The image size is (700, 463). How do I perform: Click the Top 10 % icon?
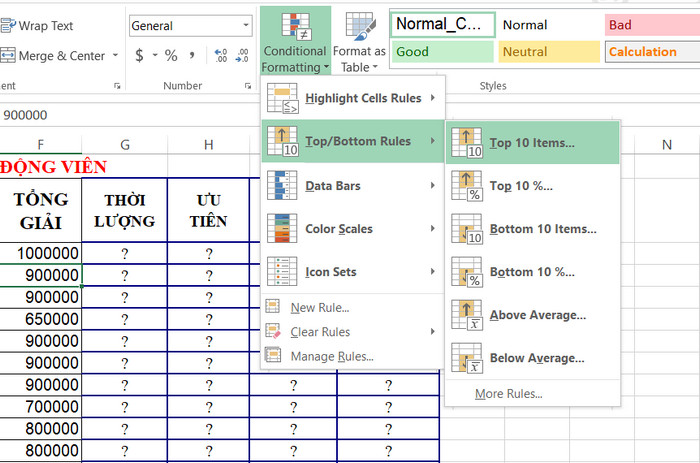pos(467,186)
